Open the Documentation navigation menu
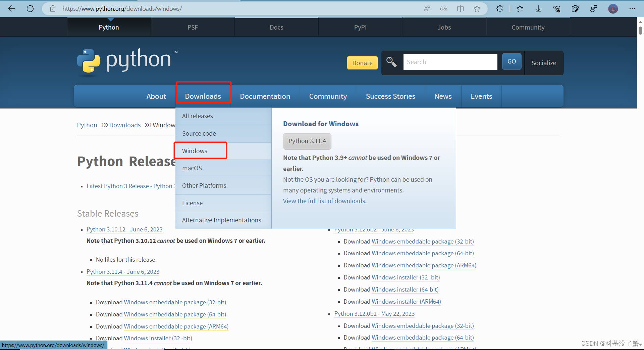Screen dimensions: 644x350 265,96
